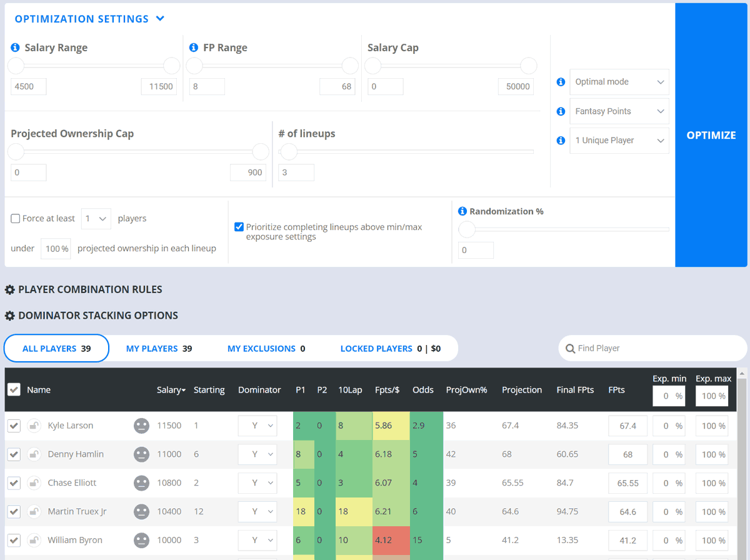Click info icon beside 1 Unique Player dropdown
Image resolution: width=750 pixels, height=560 pixels.
[x=561, y=141]
